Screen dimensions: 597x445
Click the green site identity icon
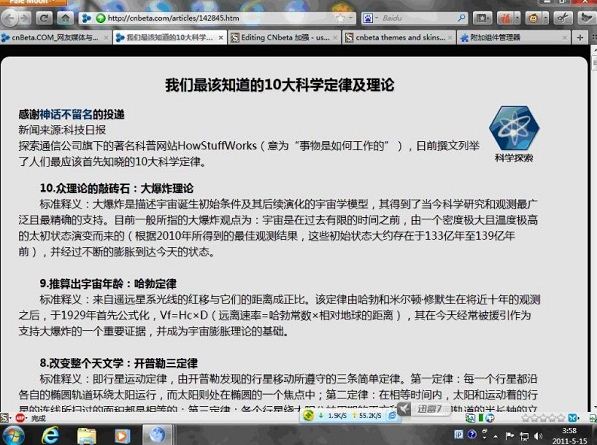click(101, 18)
